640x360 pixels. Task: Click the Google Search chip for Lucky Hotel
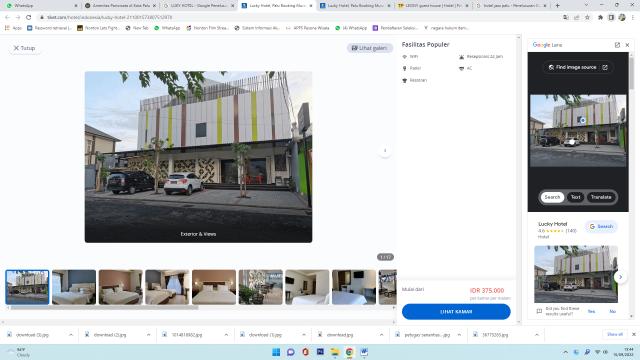(601, 227)
